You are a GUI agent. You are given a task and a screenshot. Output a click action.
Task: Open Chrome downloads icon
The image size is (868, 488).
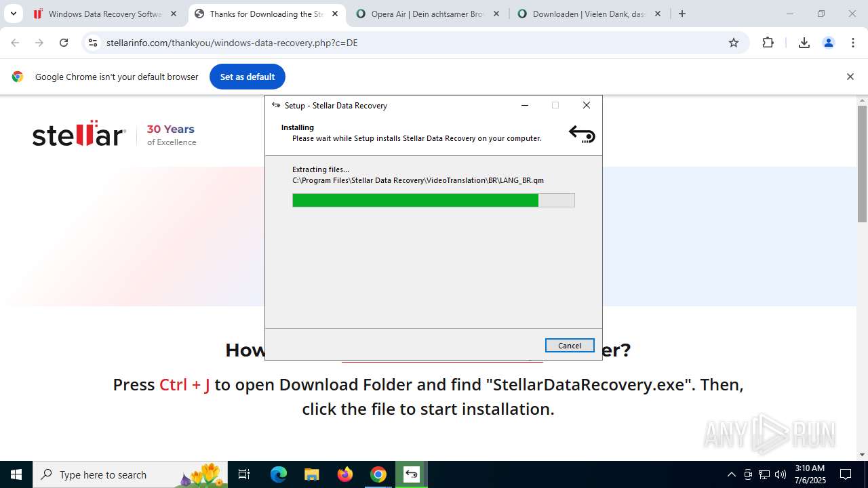click(804, 43)
